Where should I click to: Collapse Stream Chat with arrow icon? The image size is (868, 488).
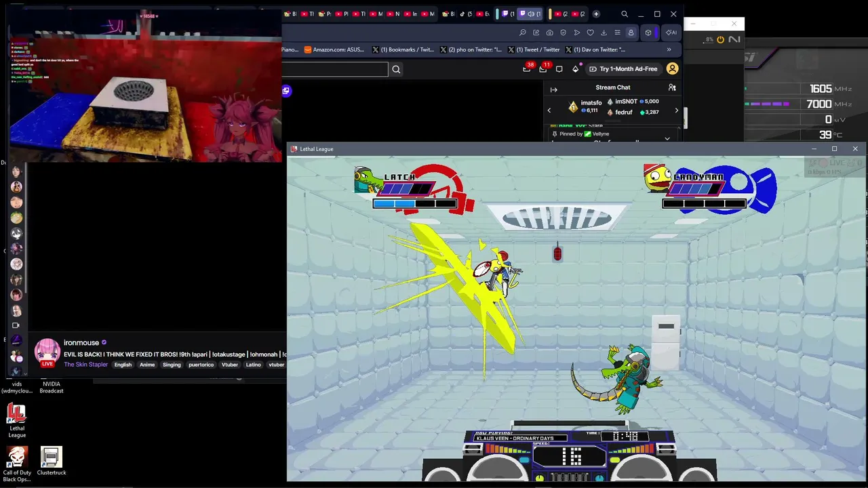pos(553,89)
